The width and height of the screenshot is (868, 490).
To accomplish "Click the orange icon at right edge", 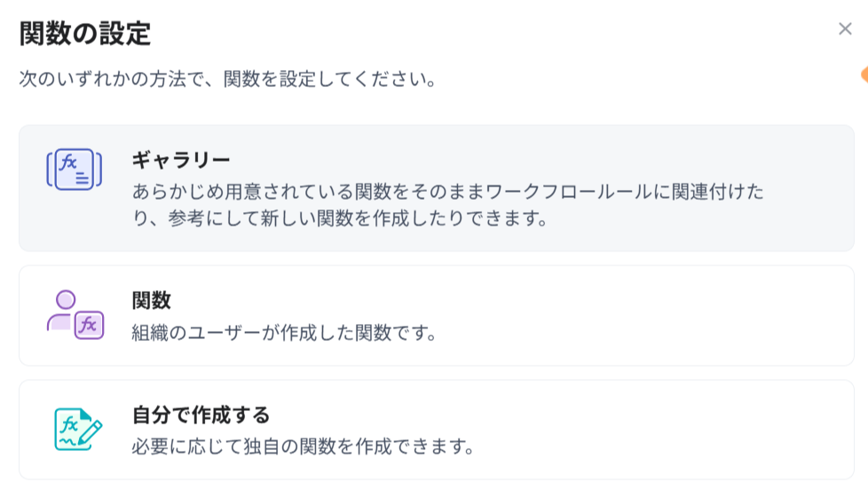I will pos(863,75).
